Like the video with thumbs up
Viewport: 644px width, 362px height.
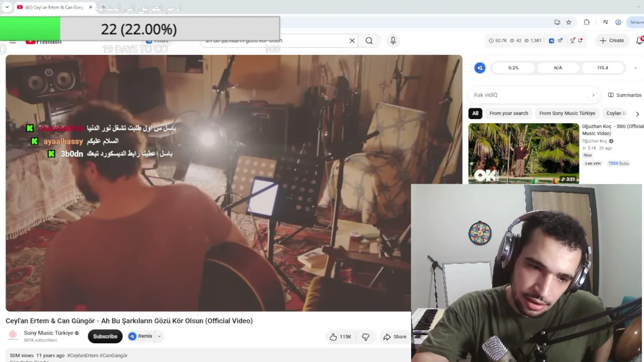(x=340, y=337)
